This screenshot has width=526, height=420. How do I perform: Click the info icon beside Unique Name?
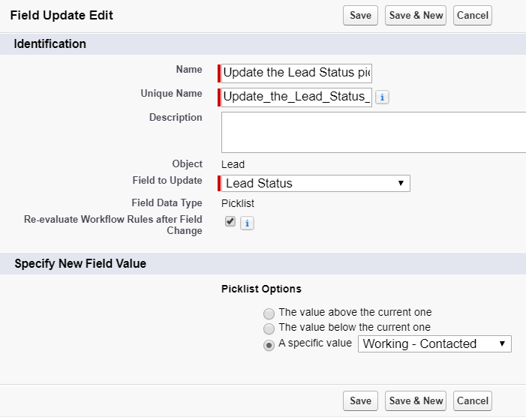pos(382,97)
